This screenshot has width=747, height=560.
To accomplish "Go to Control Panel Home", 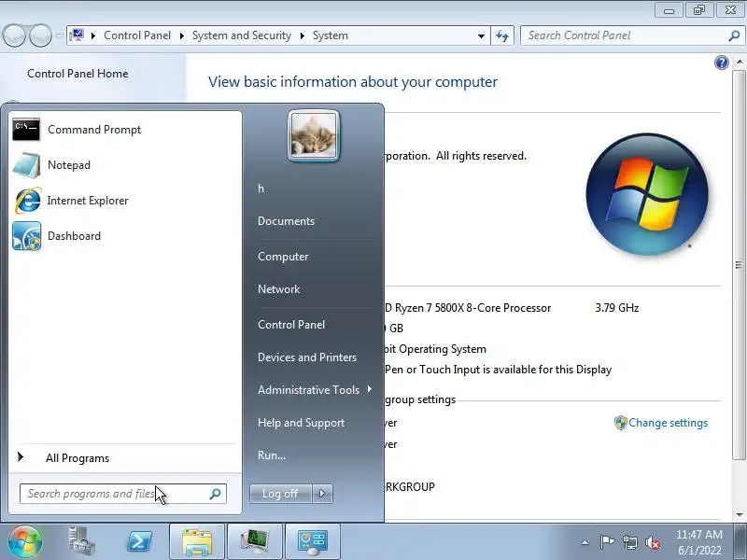I will click(78, 74).
